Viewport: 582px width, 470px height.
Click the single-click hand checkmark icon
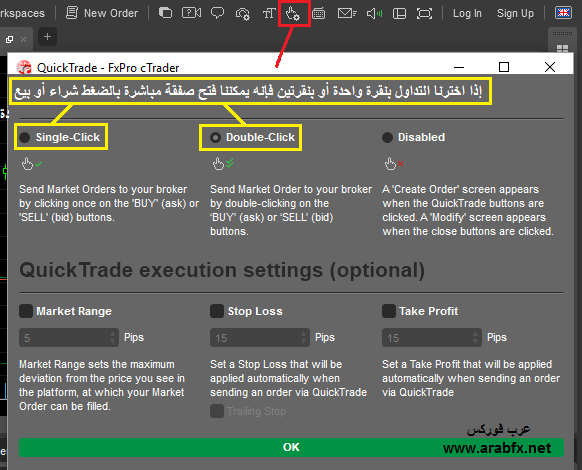tap(32, 163)
